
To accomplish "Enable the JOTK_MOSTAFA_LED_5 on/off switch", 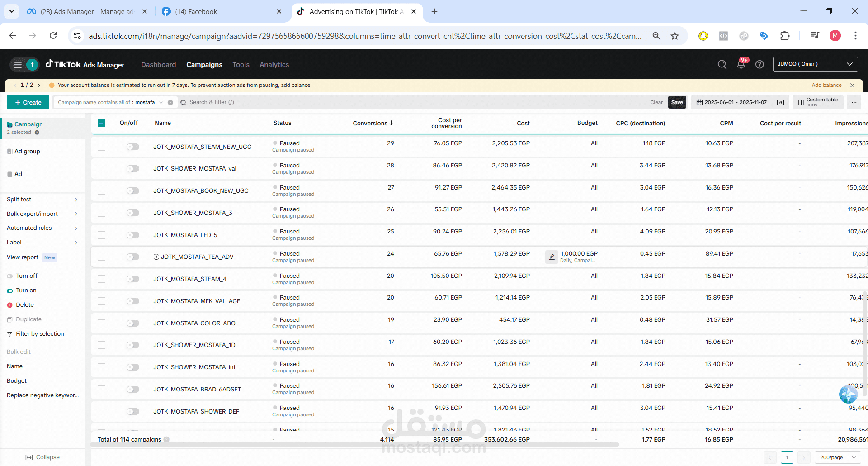I will [132, 235].
